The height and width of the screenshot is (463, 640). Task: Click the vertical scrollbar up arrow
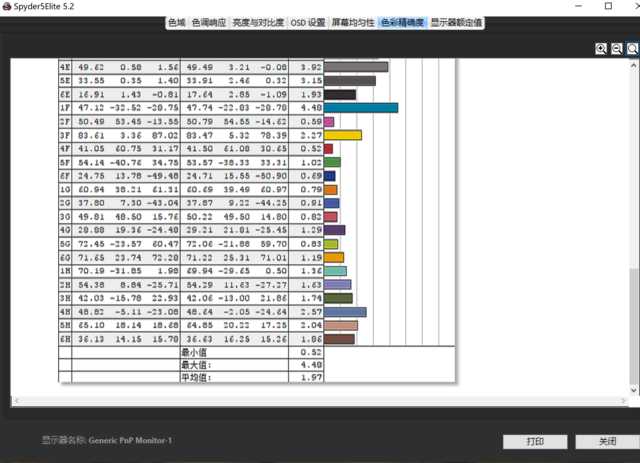pos(633,65)
